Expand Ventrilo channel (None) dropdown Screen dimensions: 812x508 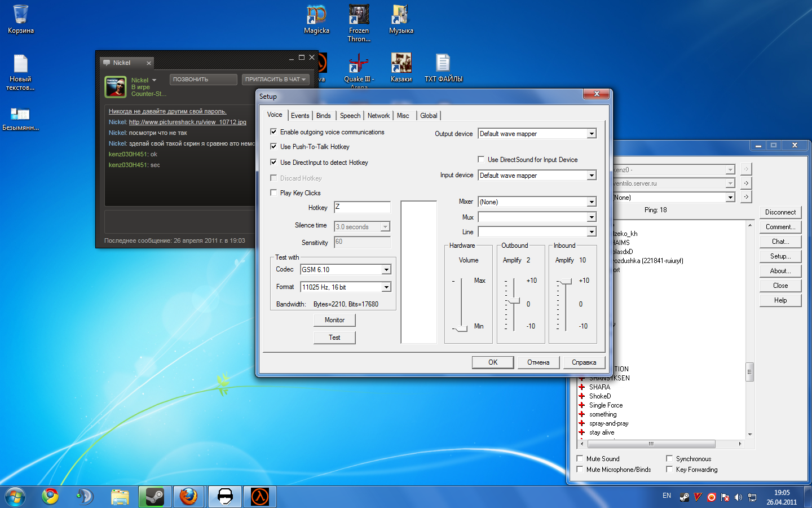(730, 198)
